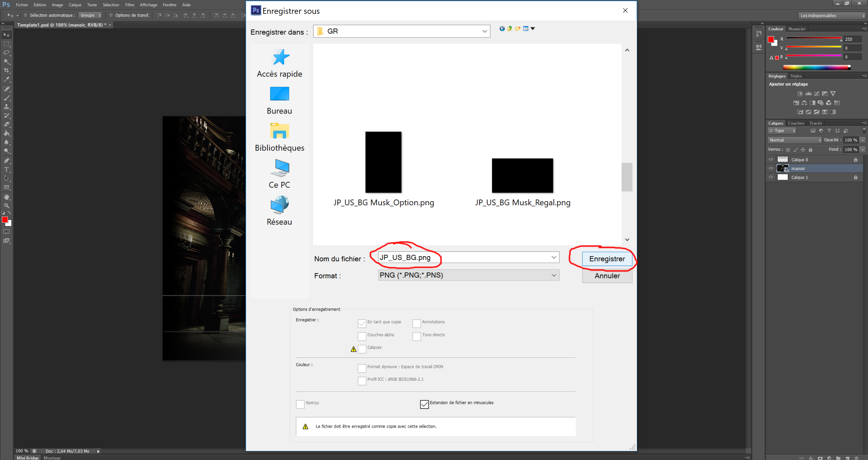Image resolution: width=868 pixels, height=460 pixels.
Task: Select the Lasso tool in toolbar
Action: pos(6,53)
